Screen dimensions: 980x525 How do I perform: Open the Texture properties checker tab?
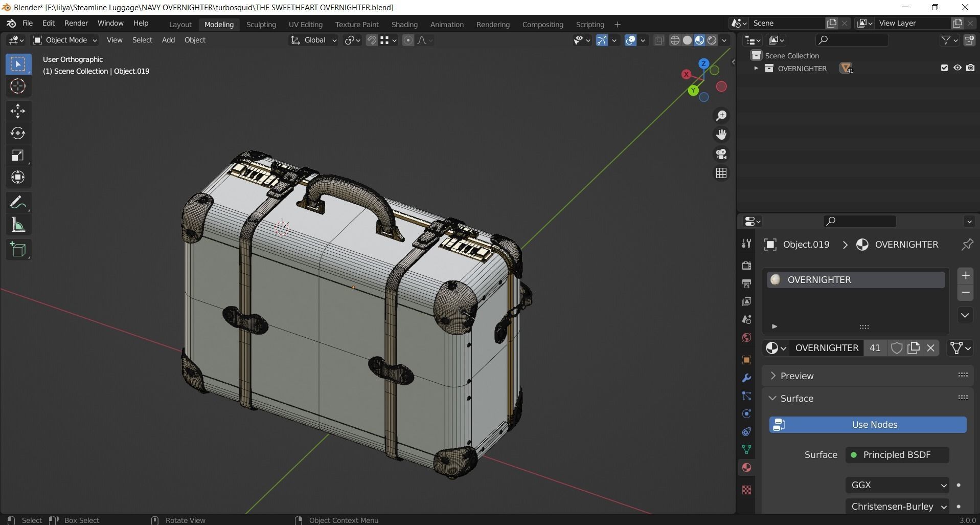point(746,490)
